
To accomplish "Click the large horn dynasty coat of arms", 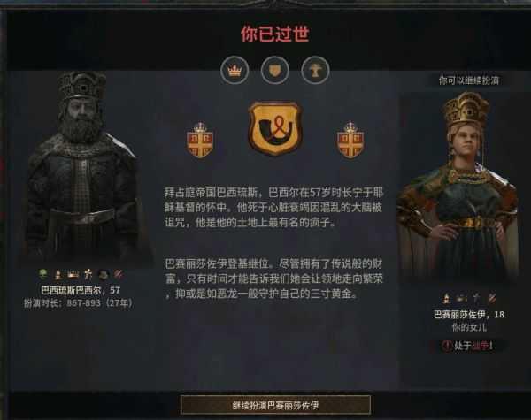I will click(x=275, y=128).
